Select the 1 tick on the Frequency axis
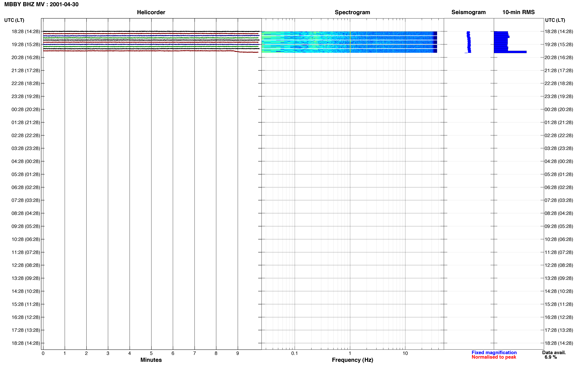This screenshot has width=588, height=368. pos(350,353)
